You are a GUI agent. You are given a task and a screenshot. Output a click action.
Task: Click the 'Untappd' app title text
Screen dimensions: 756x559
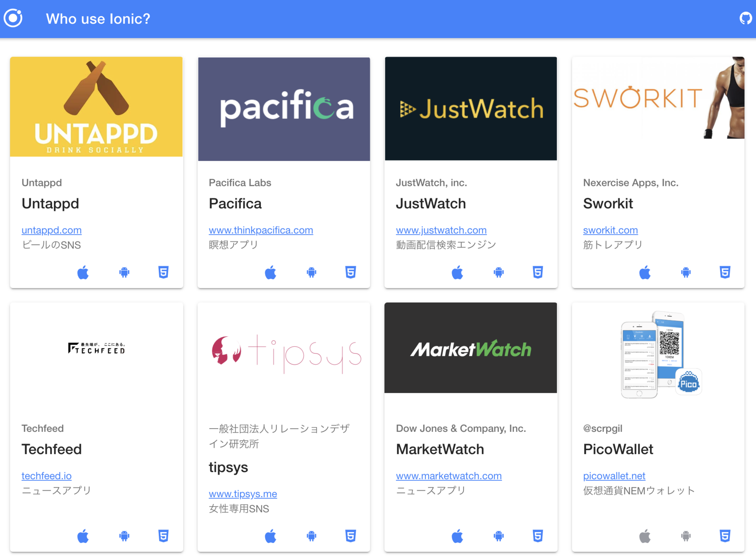coord(50,203)
